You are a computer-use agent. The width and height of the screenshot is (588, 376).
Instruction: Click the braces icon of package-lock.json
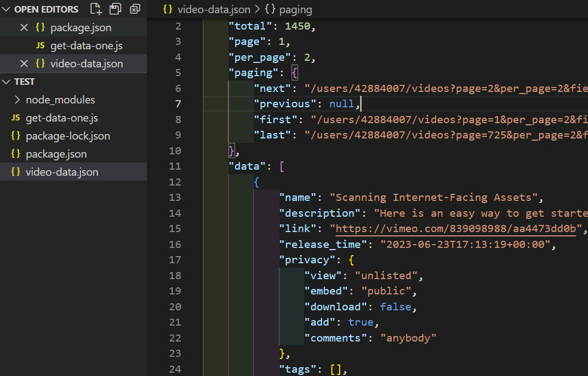tap(15, 136)
